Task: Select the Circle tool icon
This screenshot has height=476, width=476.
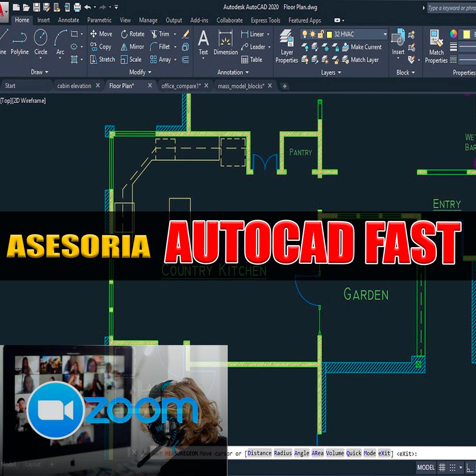Action: (40, 38)
